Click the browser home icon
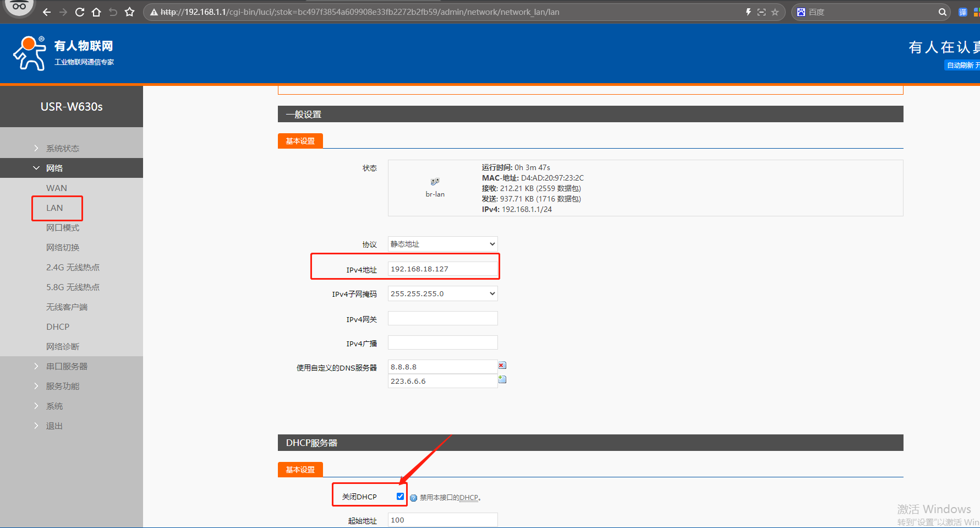The height and width of the screenshot is (528, 980). point(96,12)
